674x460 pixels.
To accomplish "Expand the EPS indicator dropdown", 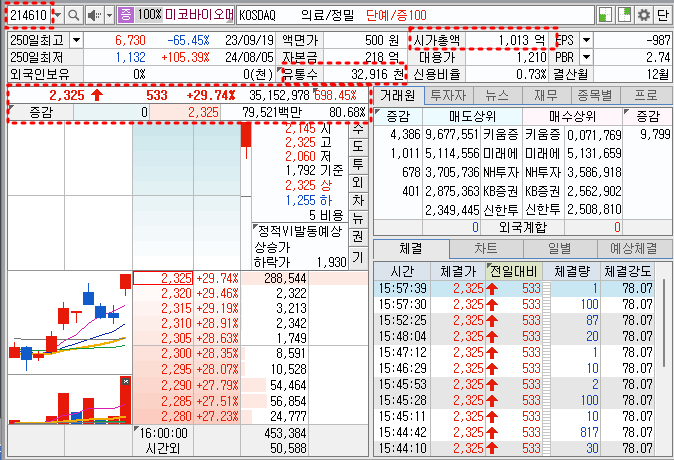I will pyautogui.click(x=585, y=40).
